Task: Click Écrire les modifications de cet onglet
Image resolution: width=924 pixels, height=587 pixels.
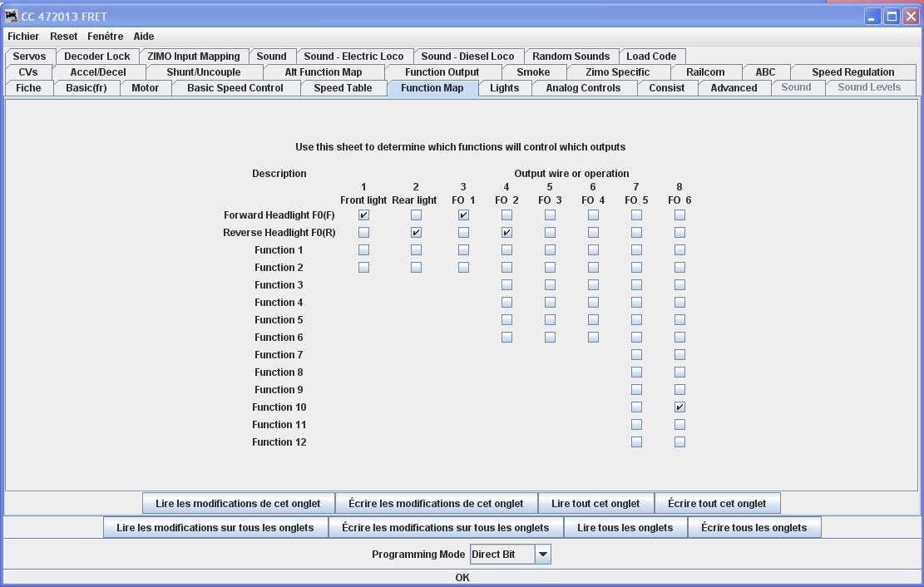Action: [x=436, y=503]
